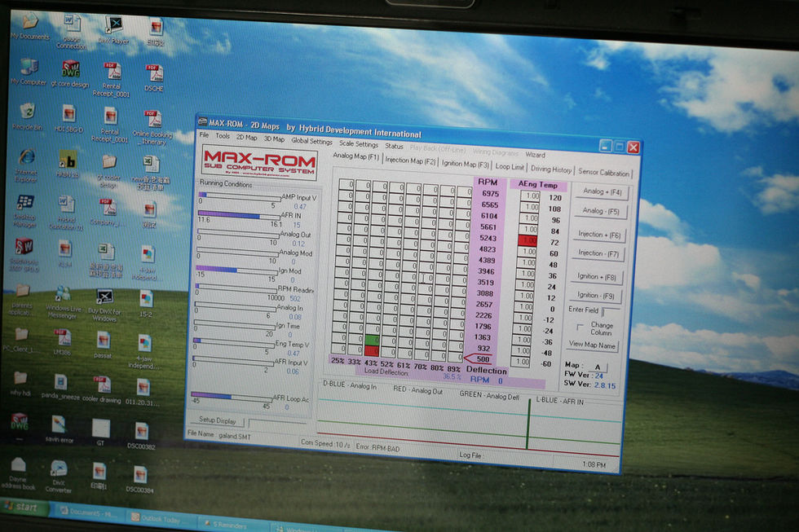The image size is (799, 532).
Task: Open the Buy DivX for Windows shortcut
Action: pyautogui.click(x=104, y=305)
